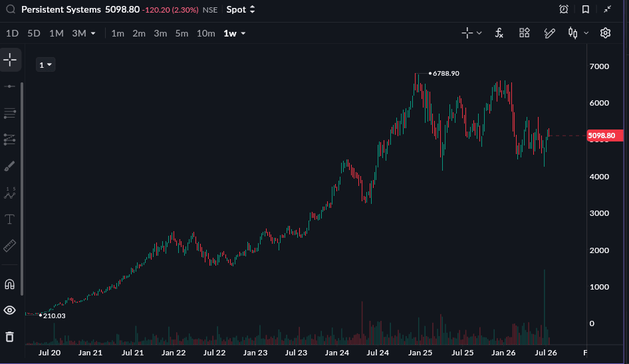Collapse the chart with the minimize arrows icon
The image size is (629, 364).
click(608, 9)
